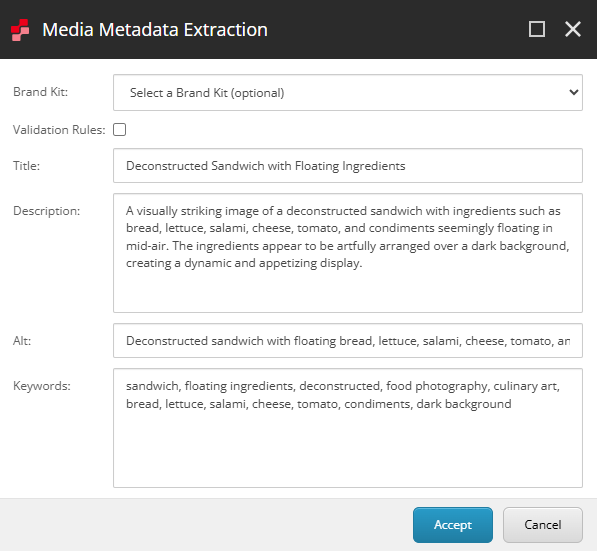Click inside the Alt text field
597x551 pixels.
pos(348,340)
